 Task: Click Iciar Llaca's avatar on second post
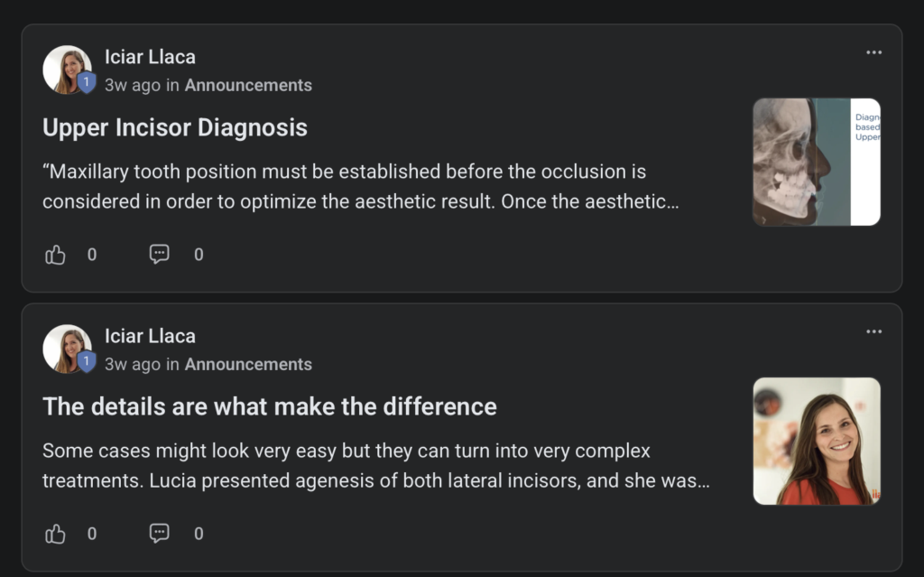(x=67, y=349)
